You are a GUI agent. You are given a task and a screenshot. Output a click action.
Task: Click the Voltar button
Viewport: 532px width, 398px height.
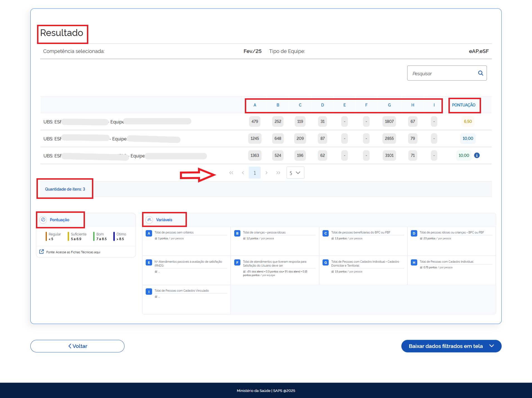tap(77, 346)
